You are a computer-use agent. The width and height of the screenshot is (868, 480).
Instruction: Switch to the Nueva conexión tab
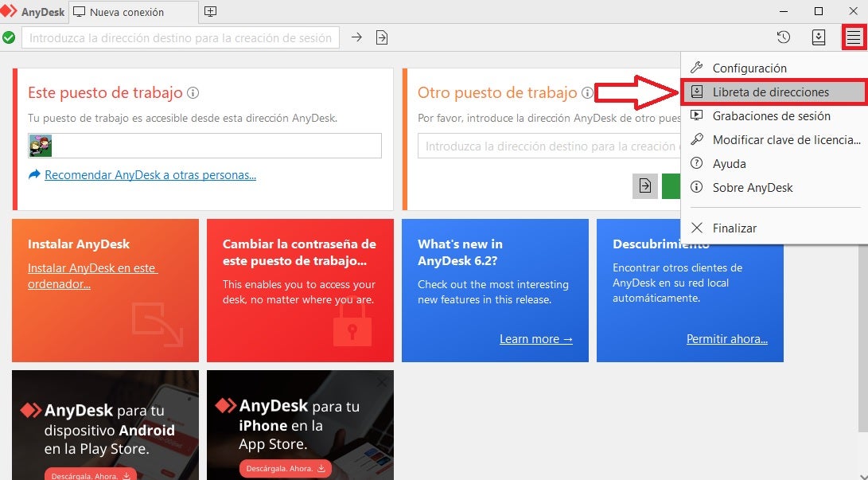(x=134, y=12)
